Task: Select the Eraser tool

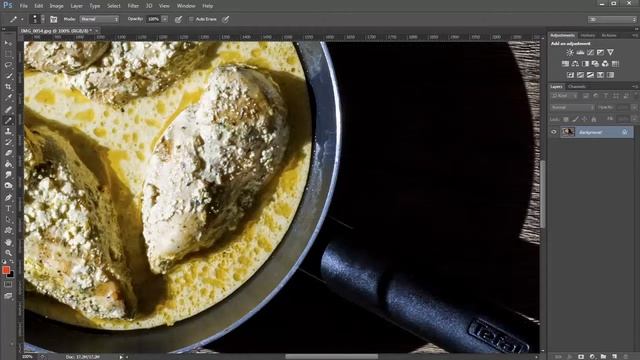Action: [8, 153]
